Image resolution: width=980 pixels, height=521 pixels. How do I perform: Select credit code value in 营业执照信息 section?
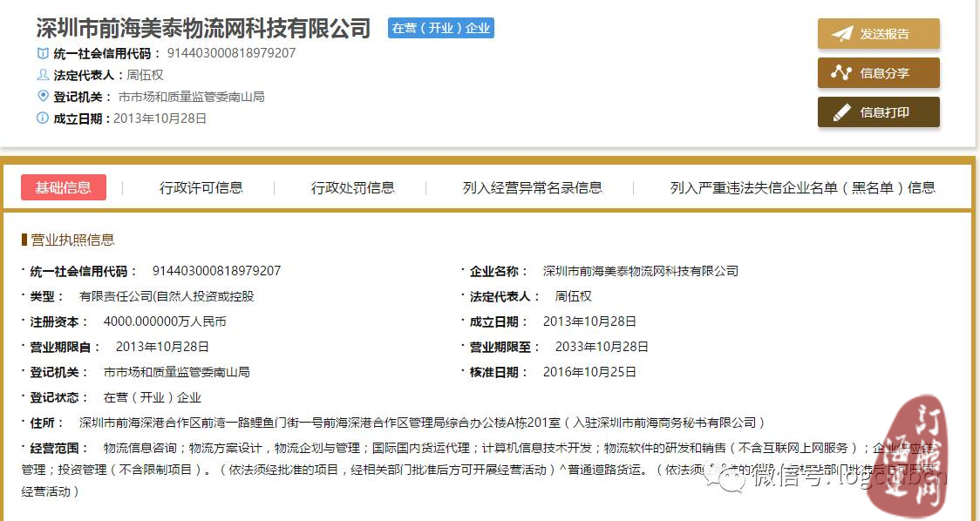click(x=216, y=271)
